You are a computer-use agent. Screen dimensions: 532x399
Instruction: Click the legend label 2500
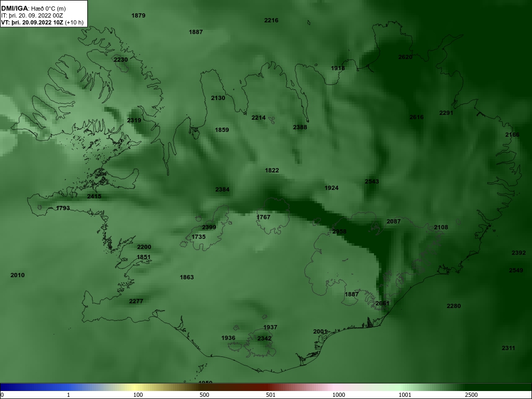[471, 395]
